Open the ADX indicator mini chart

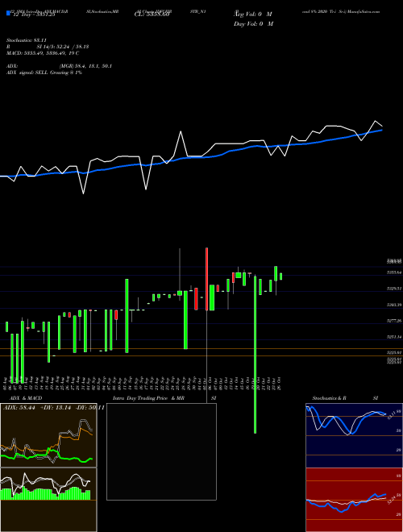(48, 435)
